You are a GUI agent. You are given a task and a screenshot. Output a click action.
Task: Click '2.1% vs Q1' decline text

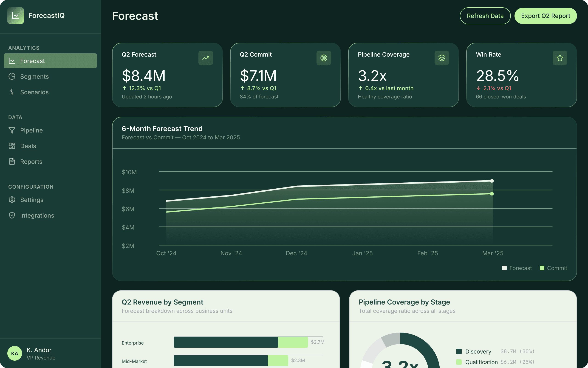point(497,88)
